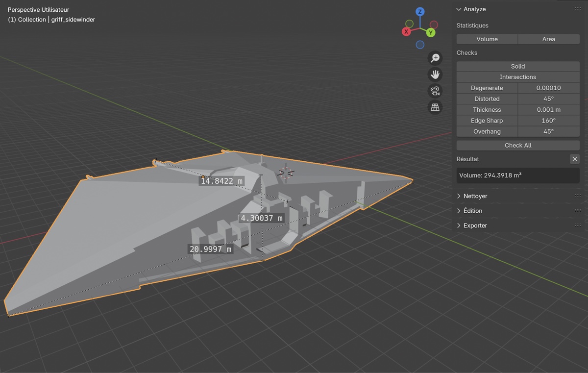Adjust the Overhang angle 45° field
This screenshot has width=588, height=373.
tap(548, 131)
